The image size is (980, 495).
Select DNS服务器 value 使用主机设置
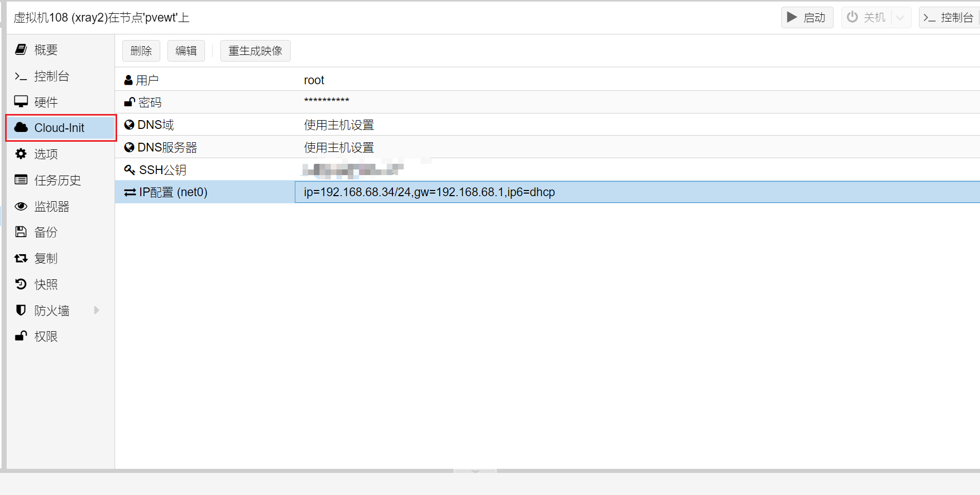click(x=339, y=147)
